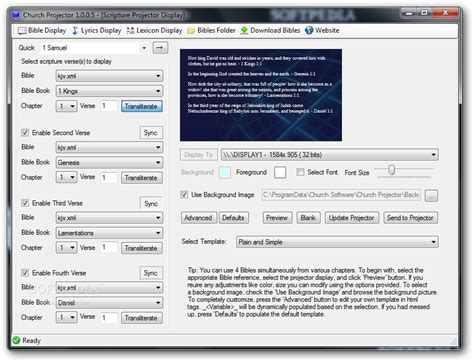Viewport: 474px width, 362px height.
Task: Uncheck Enable Third Verse
Action: click(25, 203)
